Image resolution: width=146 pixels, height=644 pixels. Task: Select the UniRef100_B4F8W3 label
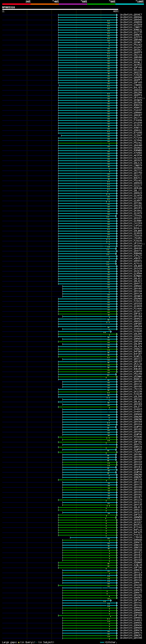coord(131,352)
